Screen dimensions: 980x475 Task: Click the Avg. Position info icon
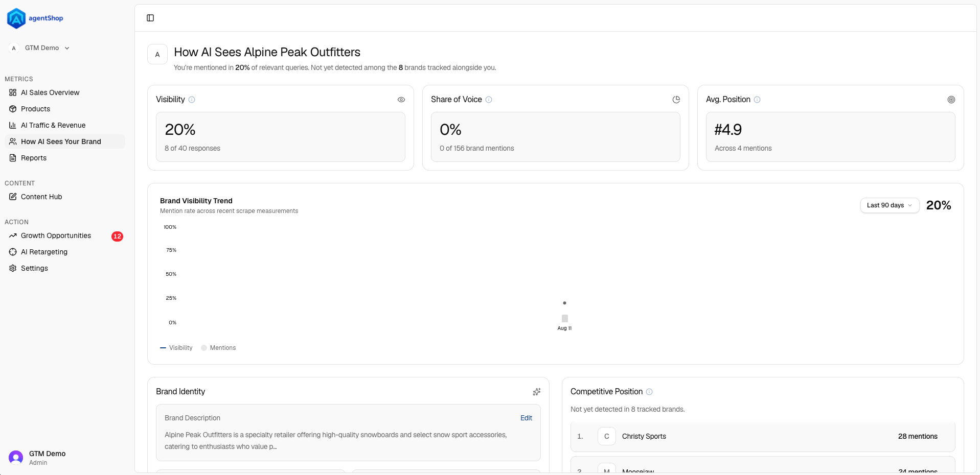pos(757,100)
